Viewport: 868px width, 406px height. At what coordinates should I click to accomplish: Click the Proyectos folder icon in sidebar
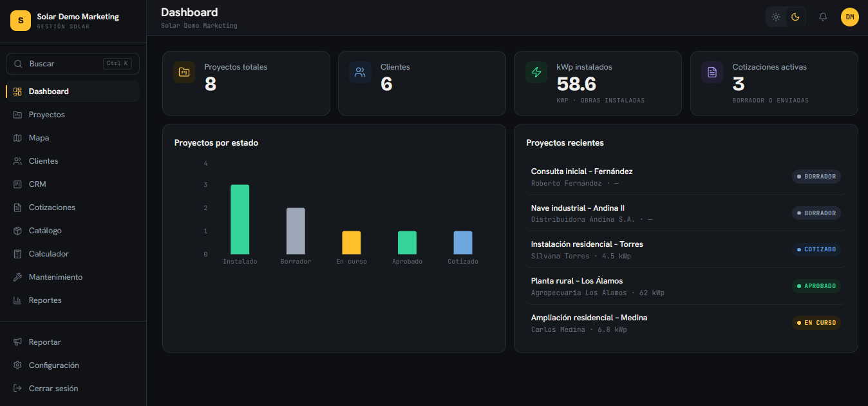coord(17,115)
